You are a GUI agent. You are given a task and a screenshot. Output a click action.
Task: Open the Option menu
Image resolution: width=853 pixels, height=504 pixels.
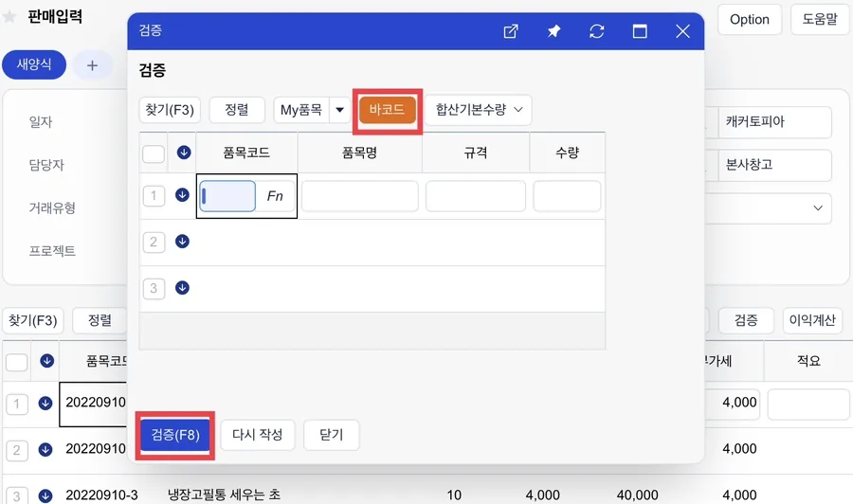click(750, 20)
